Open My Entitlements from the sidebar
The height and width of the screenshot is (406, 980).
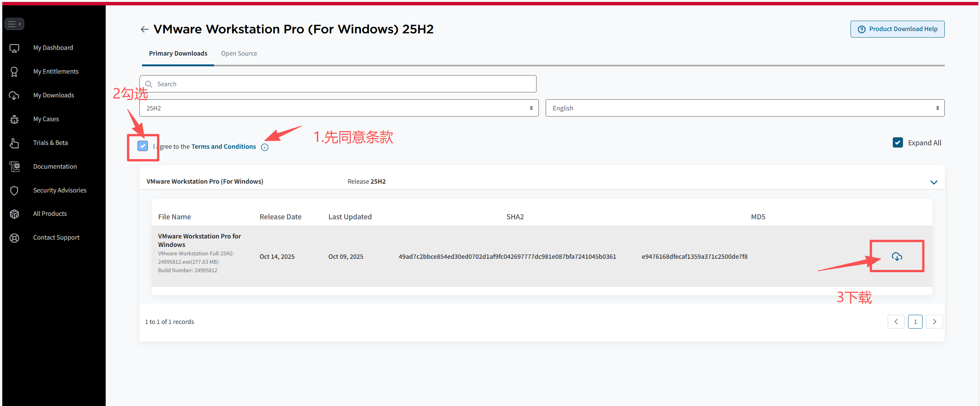pyautogui.click(x=56, y=71)
